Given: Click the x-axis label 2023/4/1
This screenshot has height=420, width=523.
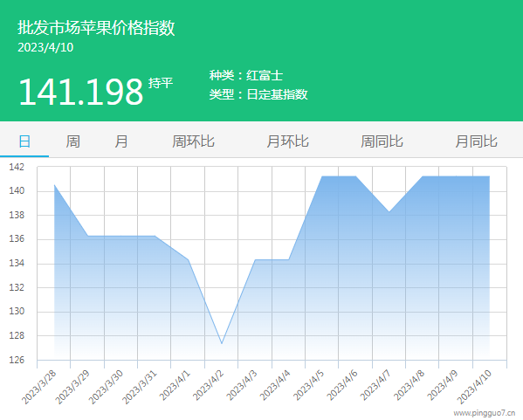Looking at the screenshot, I should point(175,385).
